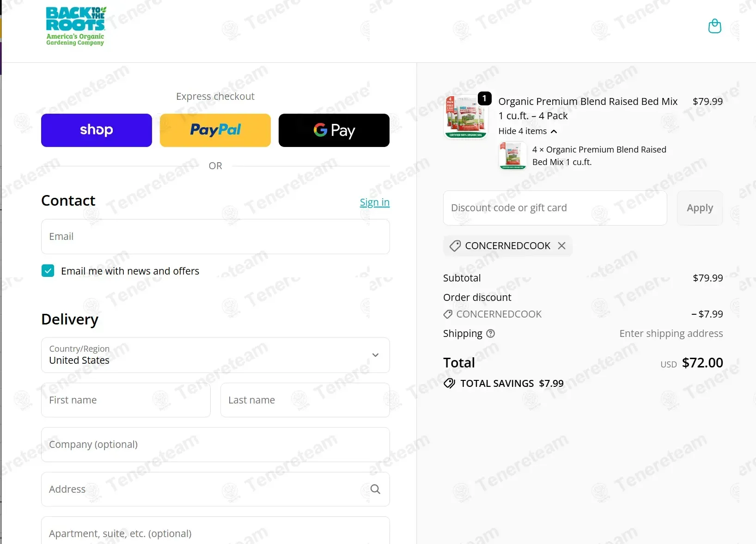
Task: Follow the Sign in link
Action: coord(375,202)
